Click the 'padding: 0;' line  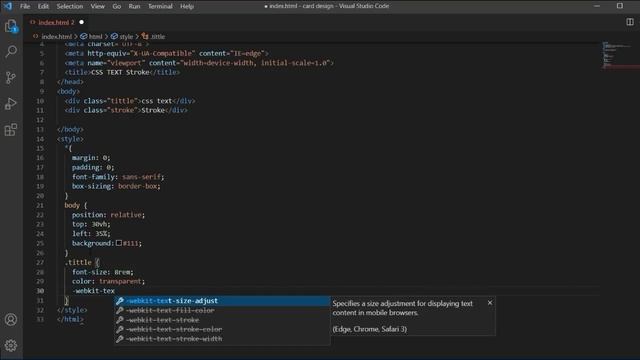[x=93, y=167]
